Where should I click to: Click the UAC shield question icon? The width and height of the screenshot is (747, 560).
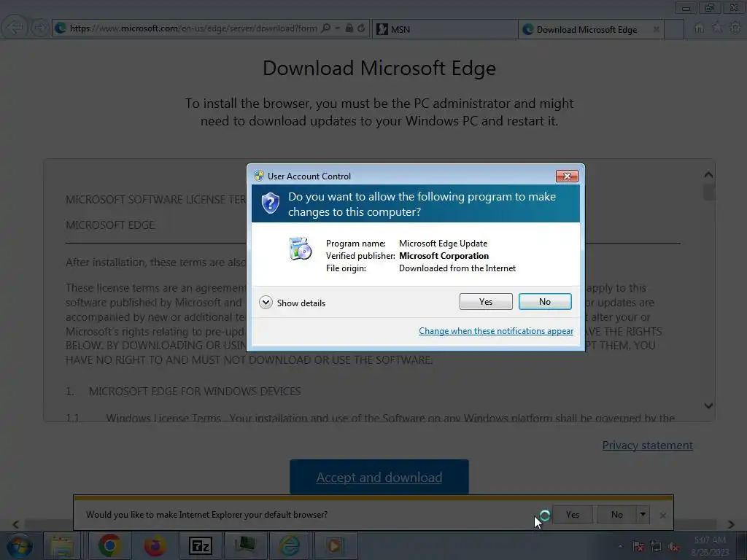[270, 203]
